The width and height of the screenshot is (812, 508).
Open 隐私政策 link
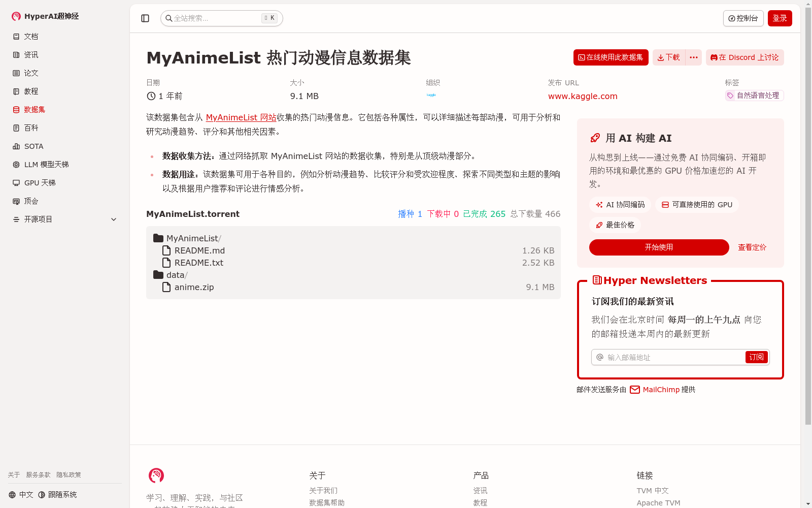point(69,475)
